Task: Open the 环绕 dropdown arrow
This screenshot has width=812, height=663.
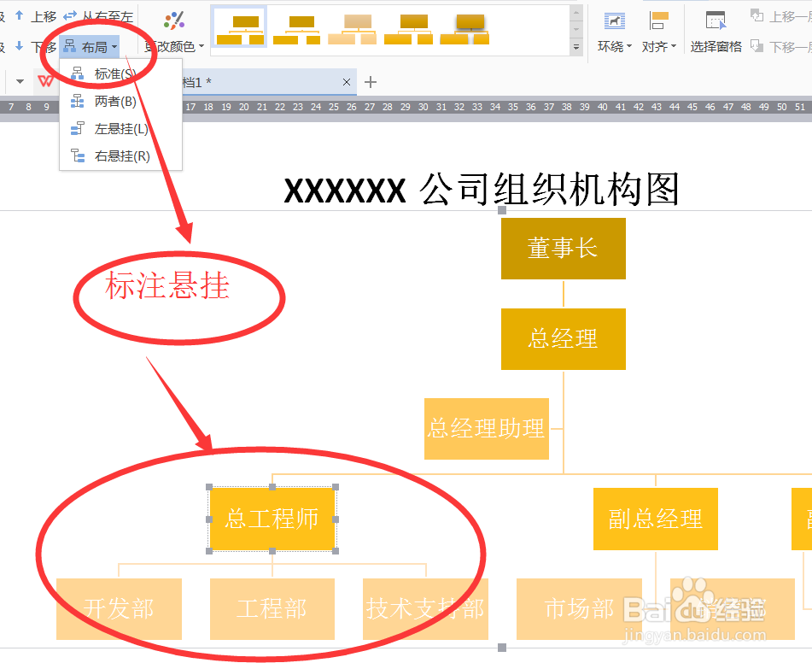Action: (x=629, y=47)
